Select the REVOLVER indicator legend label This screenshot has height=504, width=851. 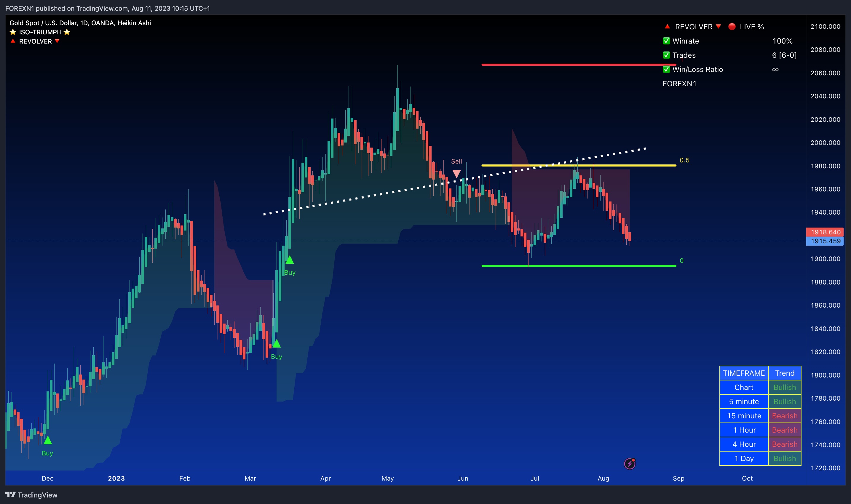35,41
